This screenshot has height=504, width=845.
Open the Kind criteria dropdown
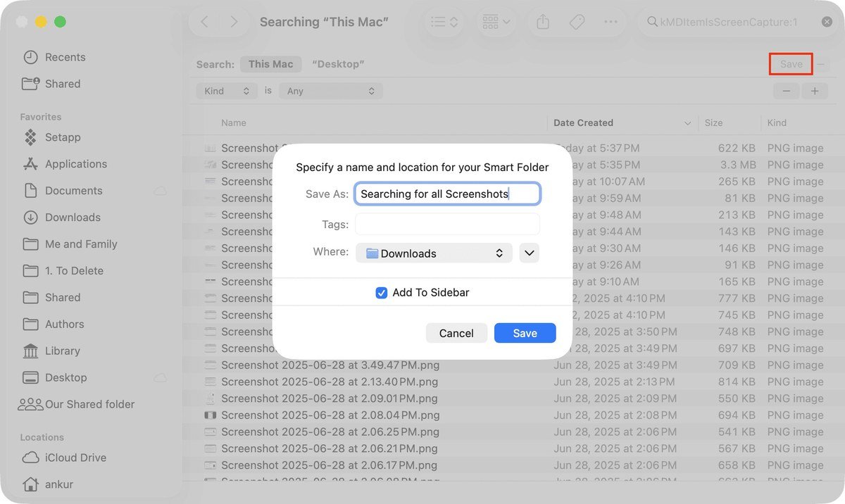[x=227, y=91]
